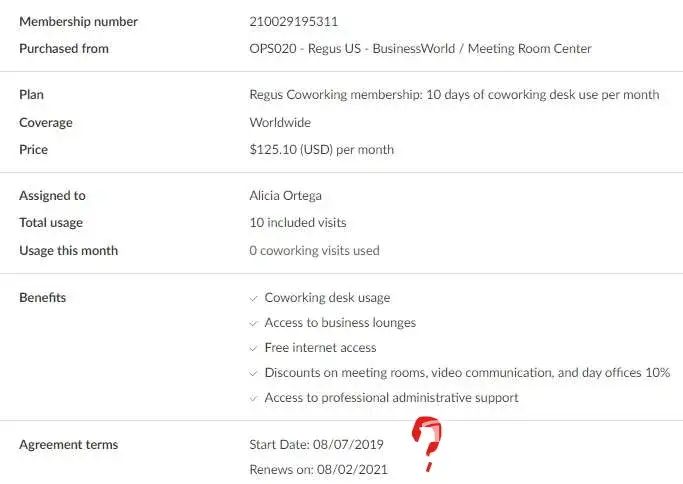
Task: Click the Purchased from label
Action: [64, 49]
